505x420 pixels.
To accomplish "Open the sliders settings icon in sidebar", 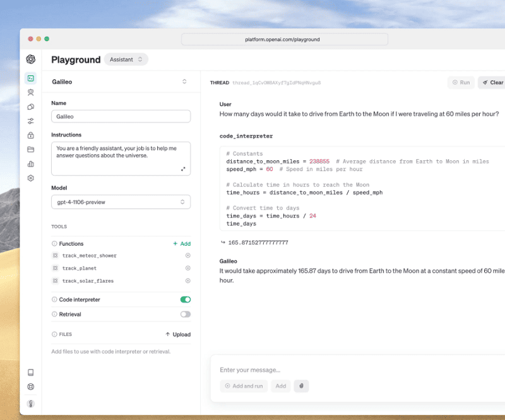I will [x=30, y=121].
